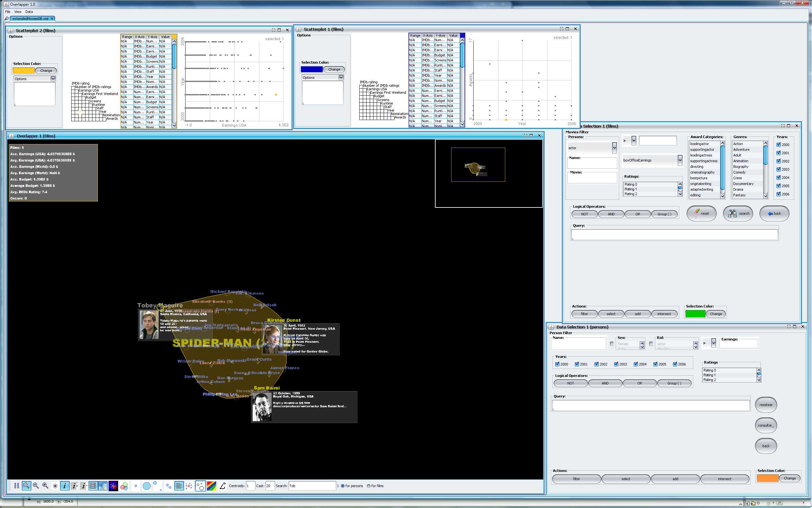Click the asterisk toolbar icon

(55, 486)
